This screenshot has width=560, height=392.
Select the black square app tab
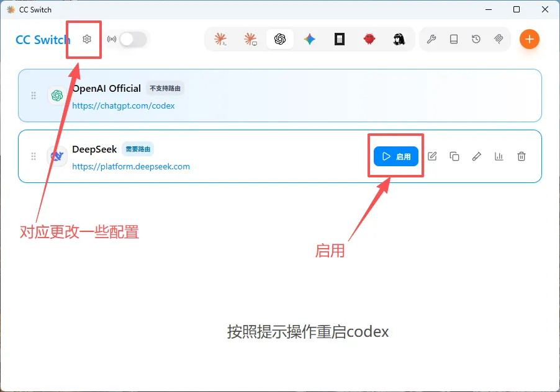(339, 39)
